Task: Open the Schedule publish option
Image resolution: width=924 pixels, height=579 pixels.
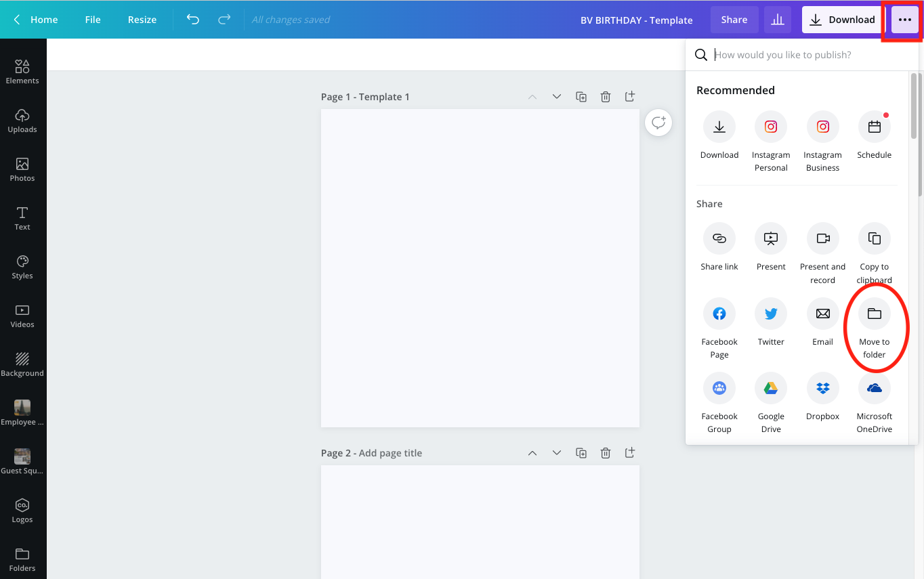Action: point(874,127)
